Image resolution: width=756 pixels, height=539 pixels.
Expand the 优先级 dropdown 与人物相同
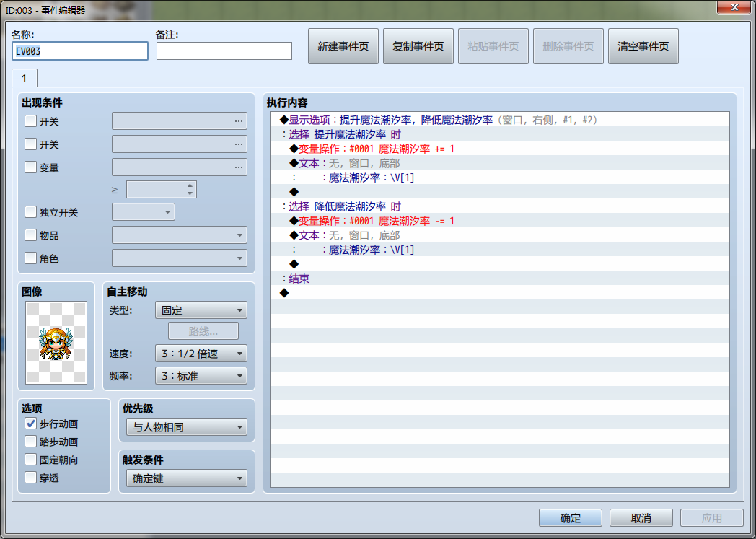187,427
